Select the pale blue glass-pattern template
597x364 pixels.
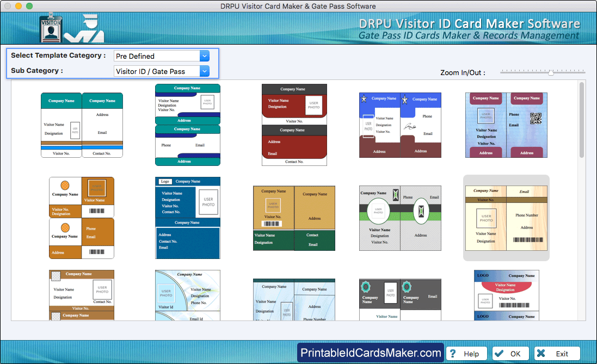click(294, 300)
